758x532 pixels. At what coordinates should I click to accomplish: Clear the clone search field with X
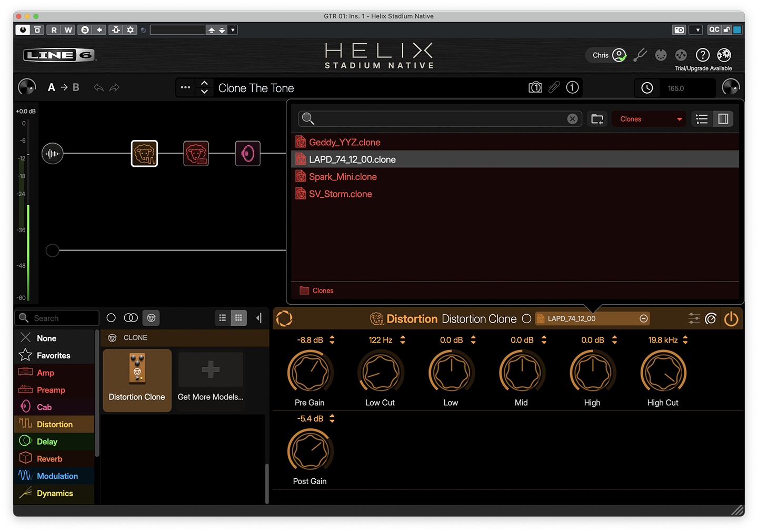point(572,119)
